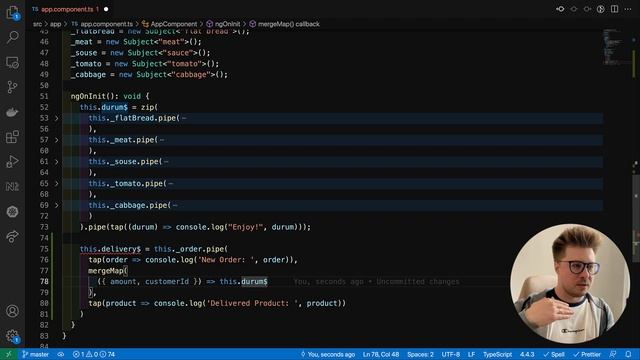640x360 pixels.
Task: Open the Explorer view in the activity bar
Action: (x=12, y=13)
